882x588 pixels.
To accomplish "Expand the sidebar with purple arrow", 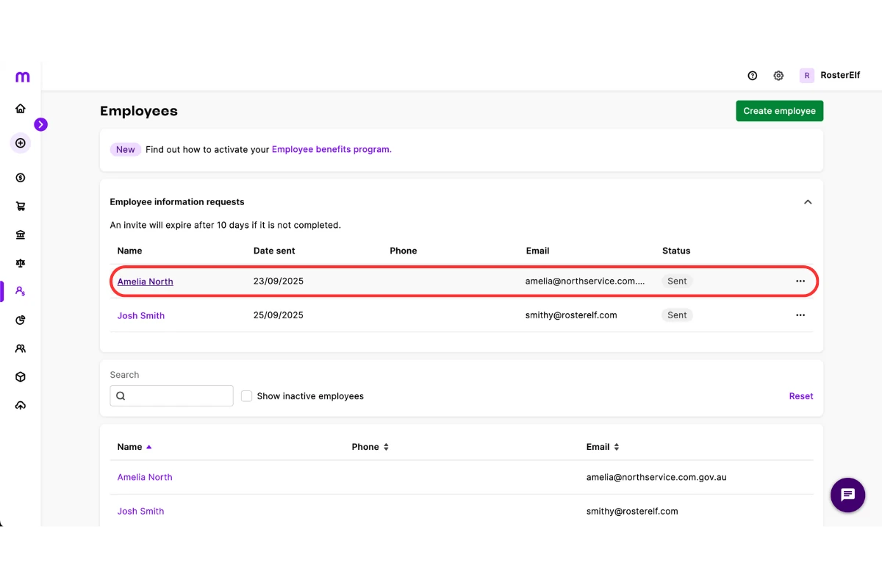I will (41, 125).
